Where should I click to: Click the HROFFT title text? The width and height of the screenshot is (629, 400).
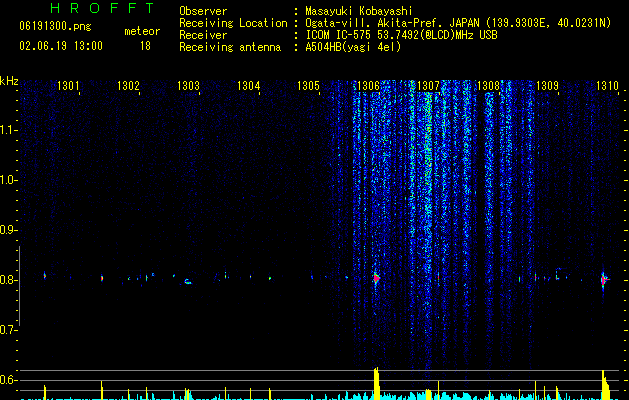click(103, 8)
